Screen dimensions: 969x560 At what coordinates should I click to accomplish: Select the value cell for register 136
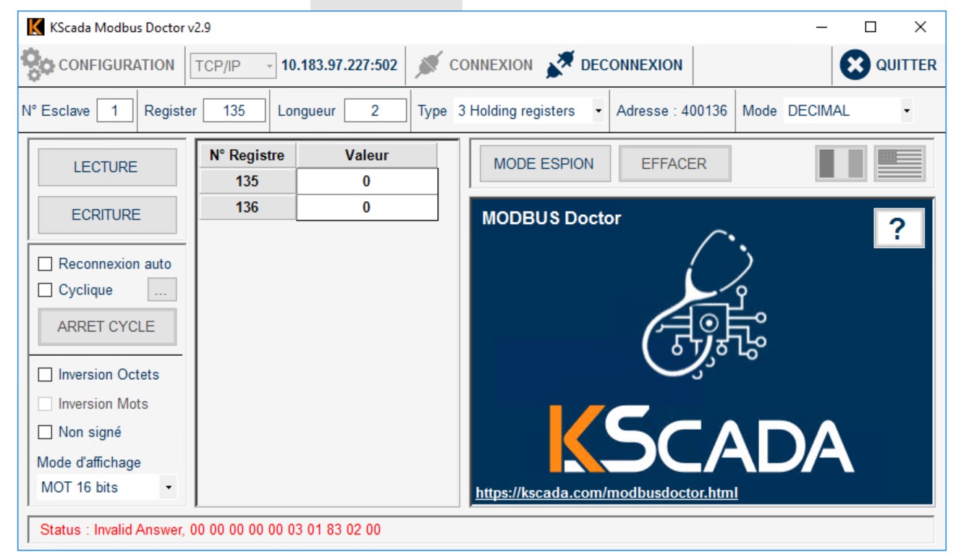click(367, 208)
